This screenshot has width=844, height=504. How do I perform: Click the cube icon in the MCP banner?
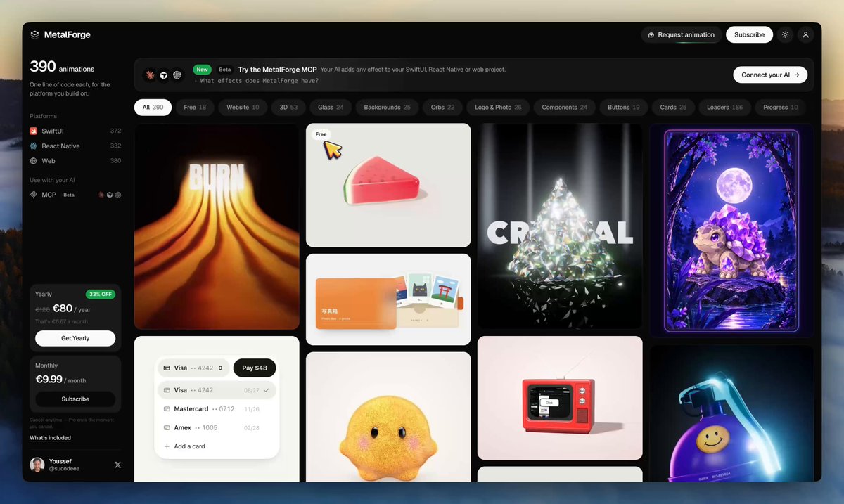point(163,75)
